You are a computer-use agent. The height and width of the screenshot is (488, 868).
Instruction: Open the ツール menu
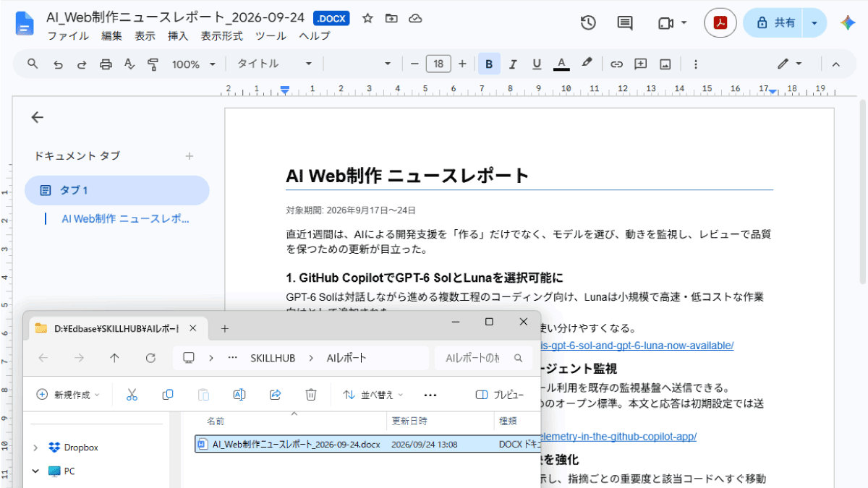click(271, 36)
